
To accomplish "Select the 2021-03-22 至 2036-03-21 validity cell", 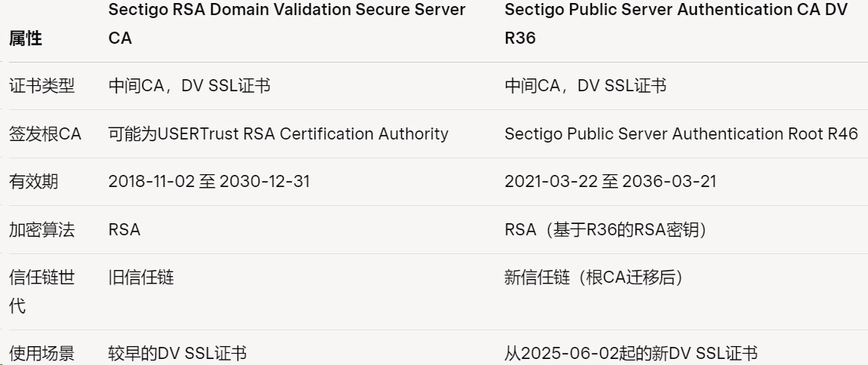I will (610, 182).
